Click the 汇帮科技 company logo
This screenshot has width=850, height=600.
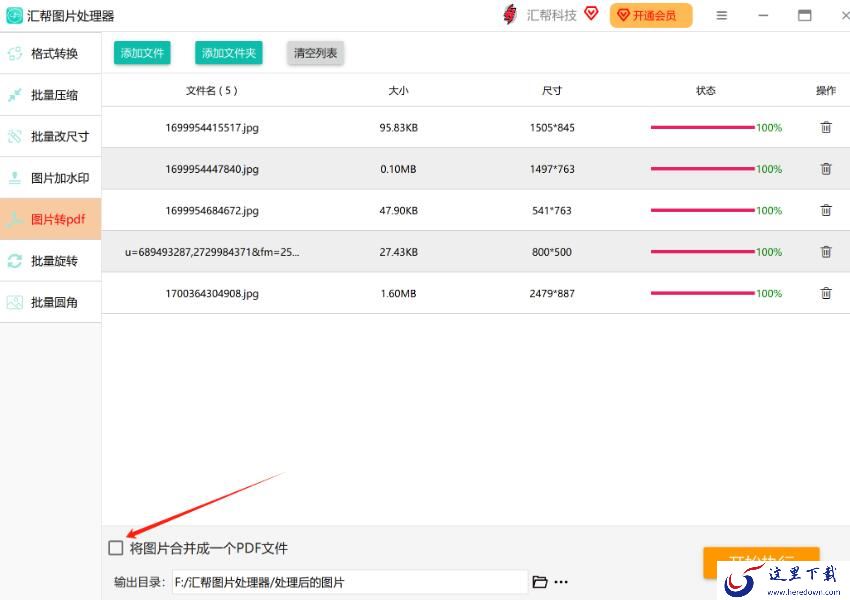(x=510, y=15)
